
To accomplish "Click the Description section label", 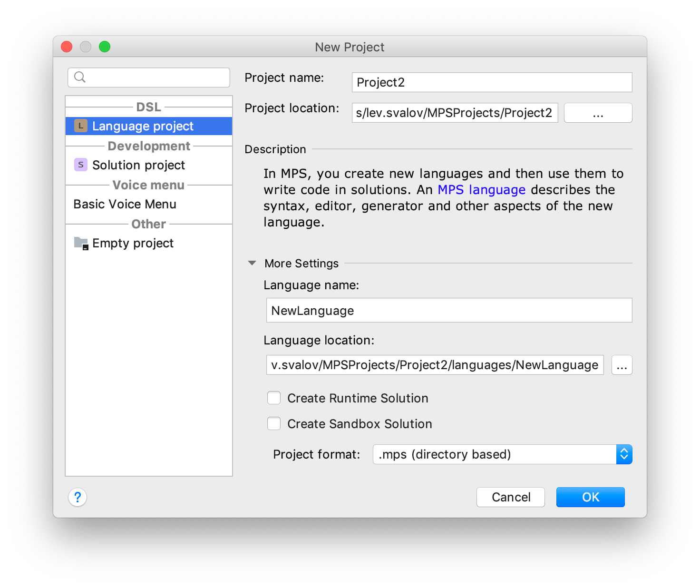I will coord(275,149).
